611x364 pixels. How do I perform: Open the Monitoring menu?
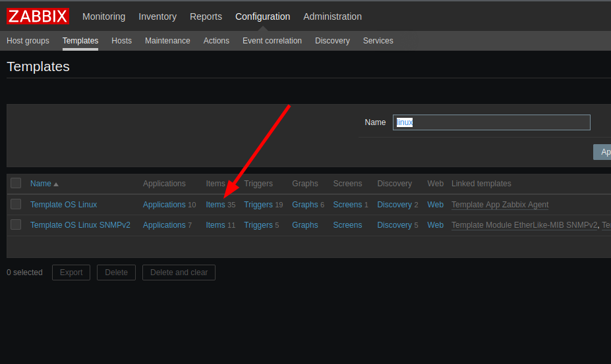pyautogui.click(x=103, y=16)
